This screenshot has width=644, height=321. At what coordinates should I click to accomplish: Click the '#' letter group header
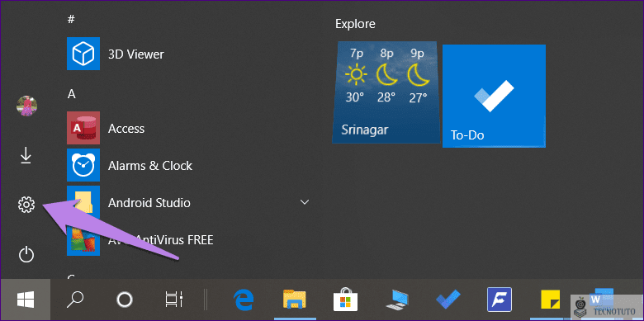(x=71, y=19)
